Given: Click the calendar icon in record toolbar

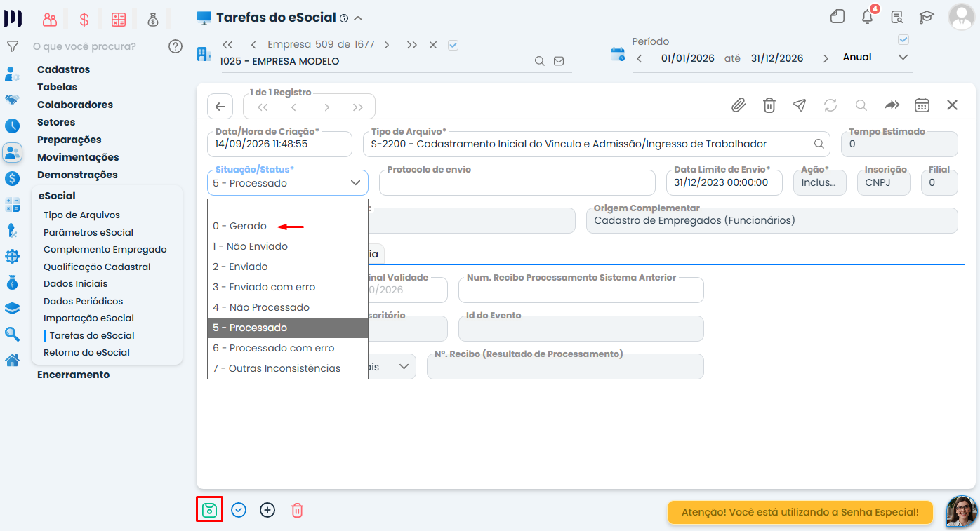Looking at the screenshot, I should pos(922,105).
